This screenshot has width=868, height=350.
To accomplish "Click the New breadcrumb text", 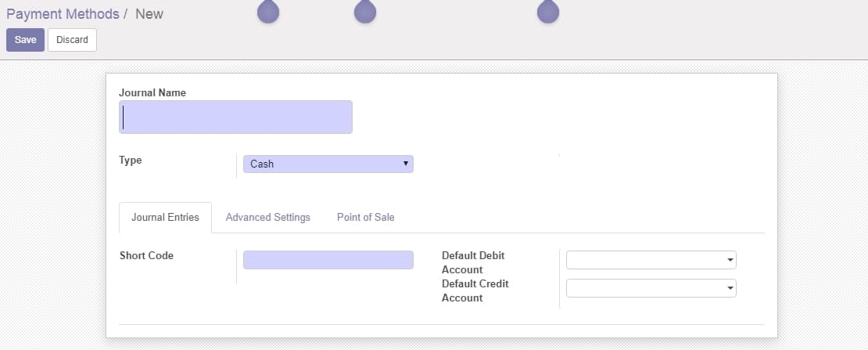I will [149, 14].
